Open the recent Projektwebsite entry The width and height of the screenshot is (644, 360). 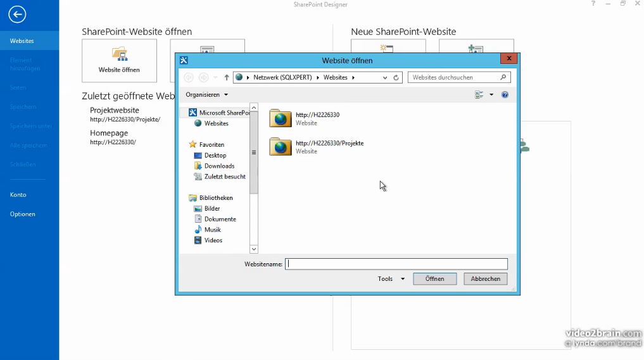coord(125,114)
